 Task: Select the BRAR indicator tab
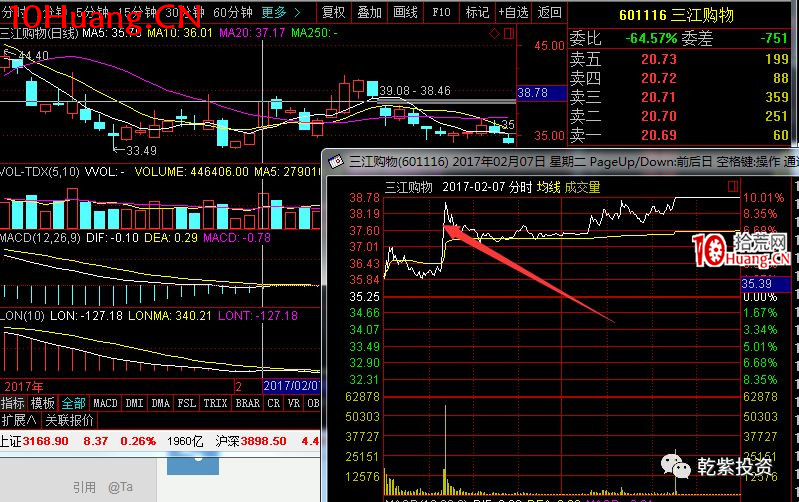pos(247,403)
